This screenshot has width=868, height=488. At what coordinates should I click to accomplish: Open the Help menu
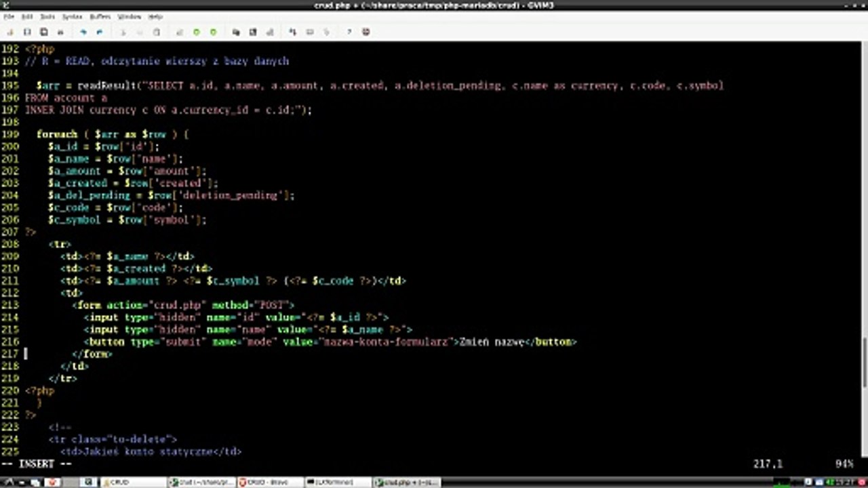(155, 16)
